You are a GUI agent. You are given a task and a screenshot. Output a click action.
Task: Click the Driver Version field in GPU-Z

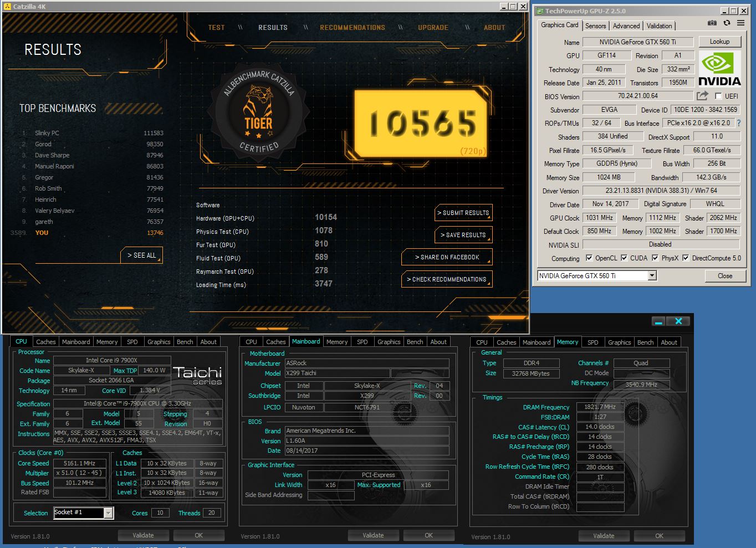[661, 191]
